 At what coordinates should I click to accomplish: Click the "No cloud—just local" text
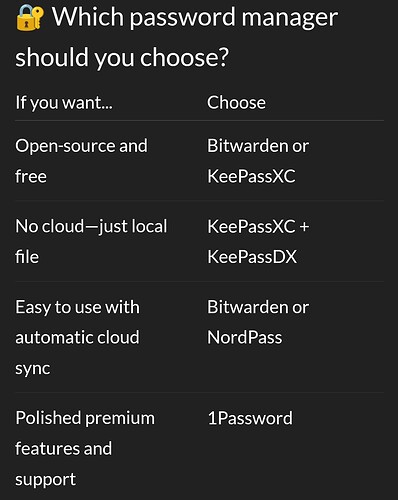[x=91, y=227]
